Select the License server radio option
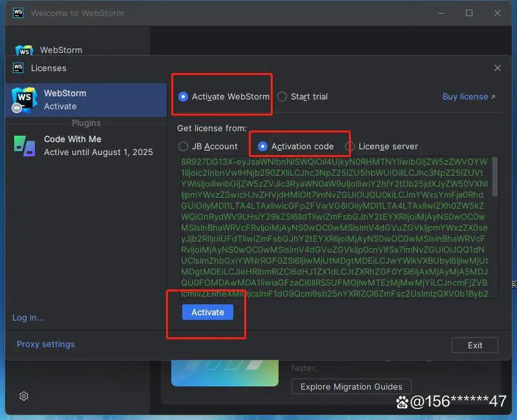 click(x=350, y=147)
